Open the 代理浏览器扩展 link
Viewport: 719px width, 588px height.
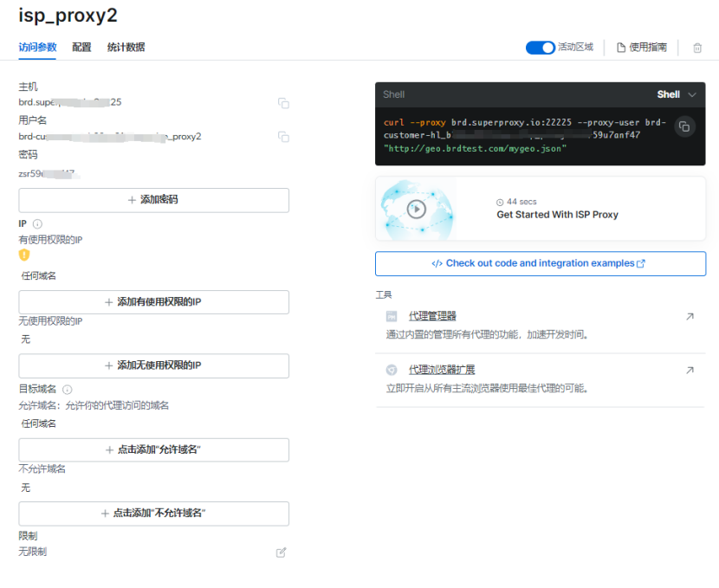[x=442, y=370]
